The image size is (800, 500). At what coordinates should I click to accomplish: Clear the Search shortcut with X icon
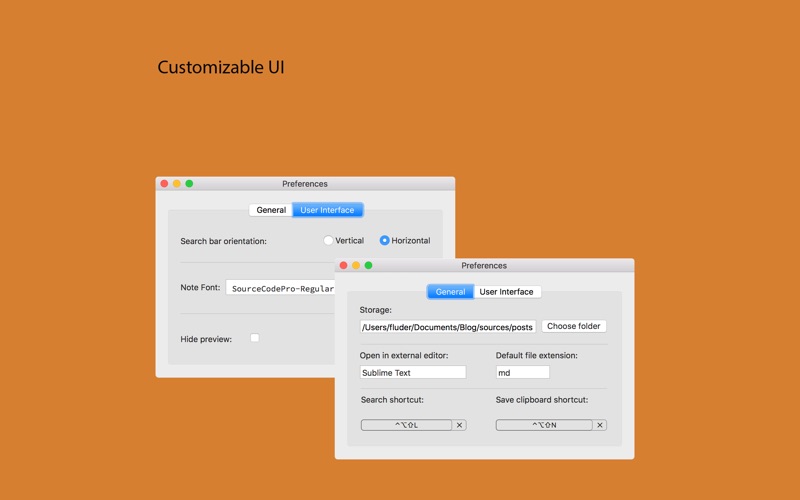[x=459, y=425]
